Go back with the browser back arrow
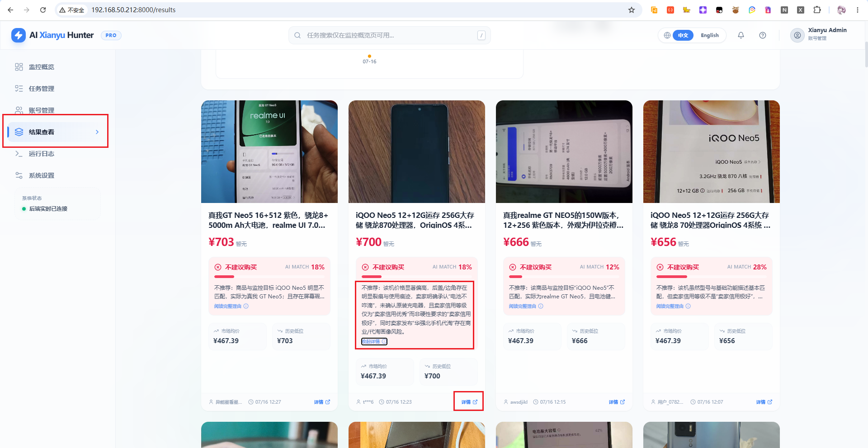This screenshot has height=448, width=868. coord(10,10)
